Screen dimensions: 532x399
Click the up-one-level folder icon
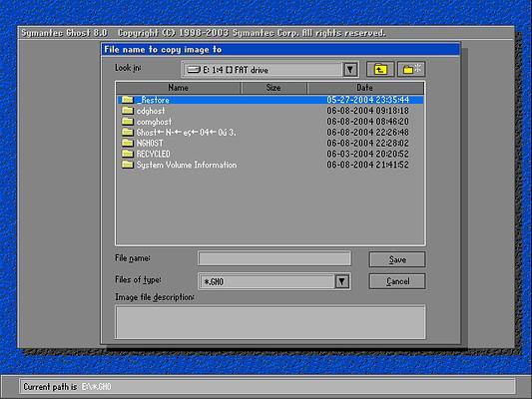click(380, 69)
